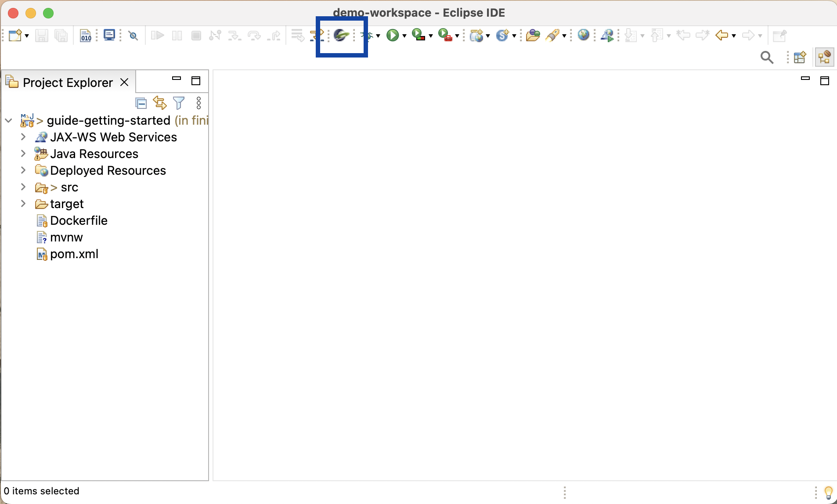Open the Search flashlight dropdown arrow
This screenshot has height=504, width=837.
(564, 36)
